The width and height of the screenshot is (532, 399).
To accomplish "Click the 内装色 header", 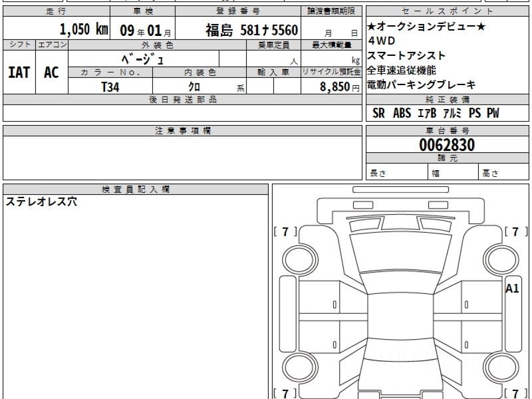I will (199, 72).
